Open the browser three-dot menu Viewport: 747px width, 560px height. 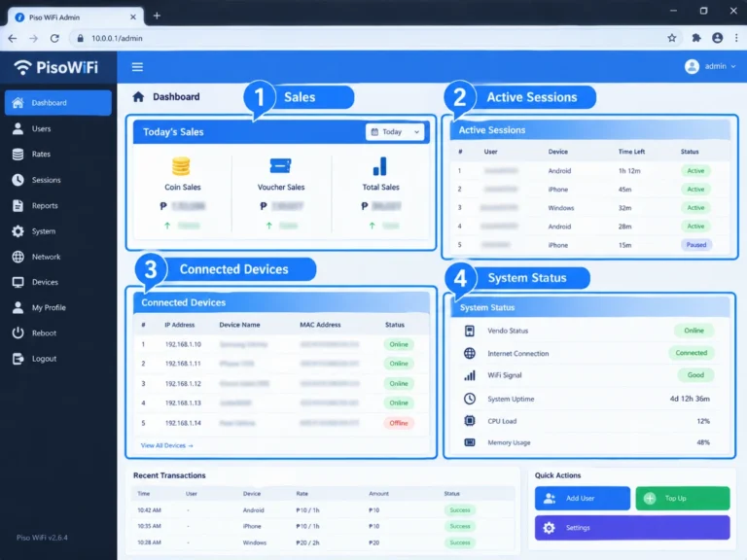(736, 38)
